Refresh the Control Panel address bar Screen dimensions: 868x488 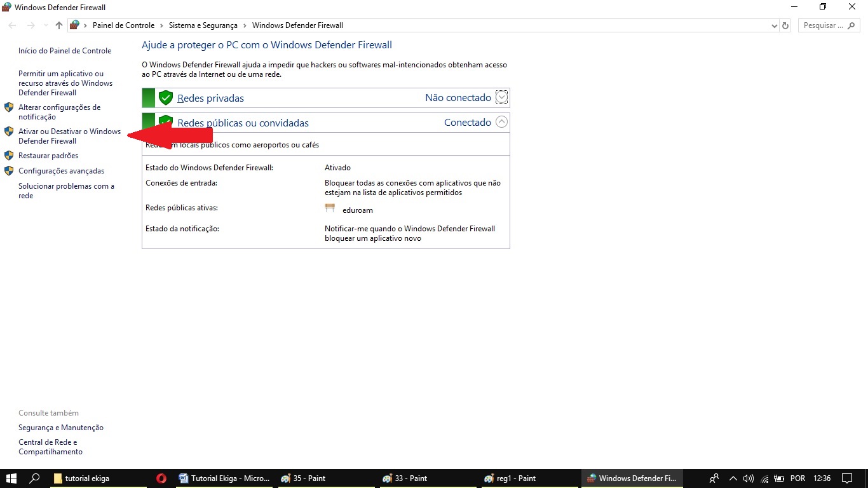[785, 25]
